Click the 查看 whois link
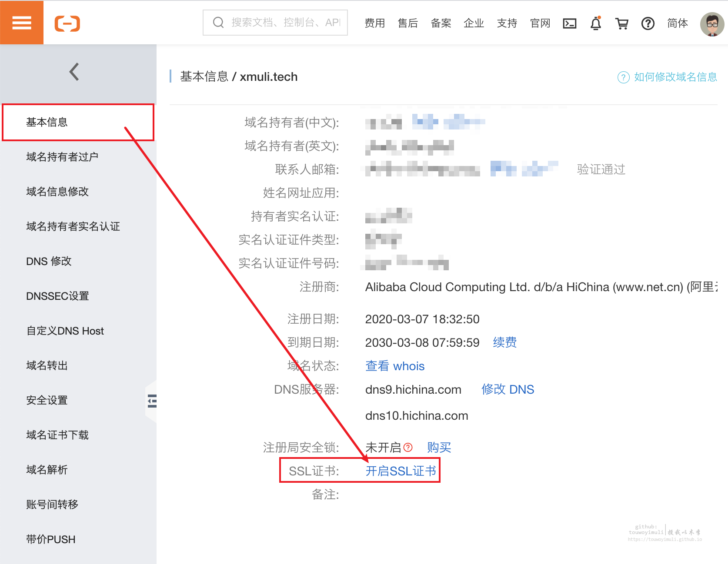This screenshot has height=564, width=728. coord(395,366)
